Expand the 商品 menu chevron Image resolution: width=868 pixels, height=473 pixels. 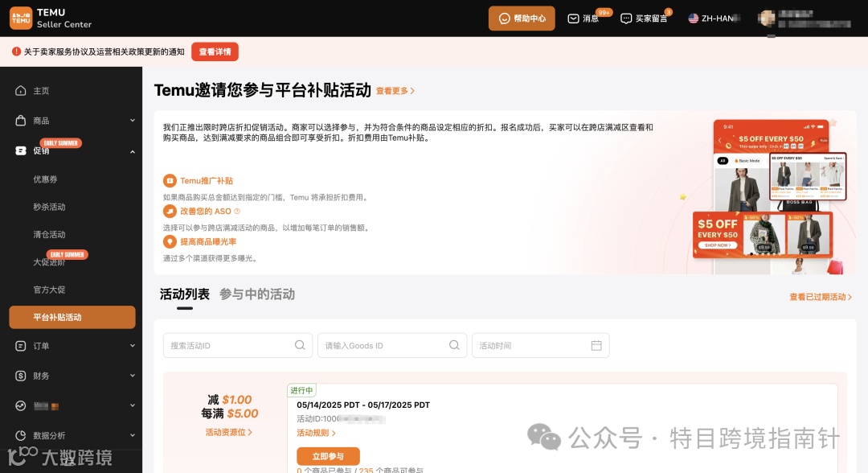(133, 120)
